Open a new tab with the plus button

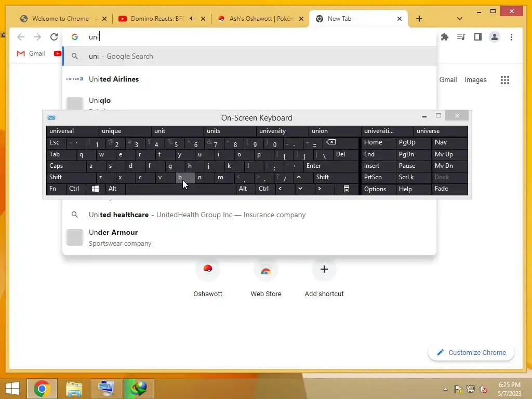click(x=419, y=19)
